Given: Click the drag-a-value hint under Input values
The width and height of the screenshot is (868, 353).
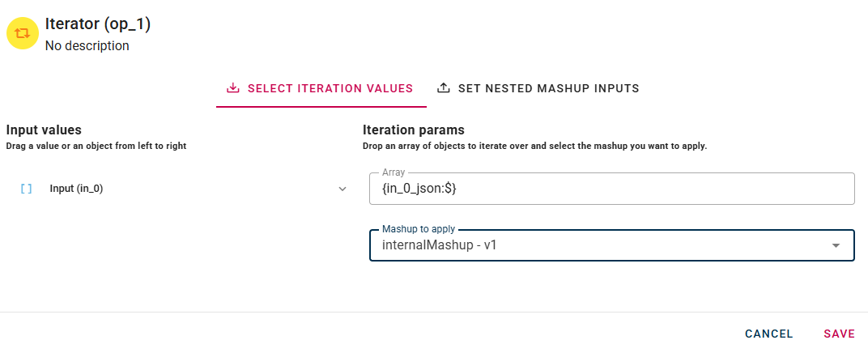Looking at the screenshot, I should [96, 146].
